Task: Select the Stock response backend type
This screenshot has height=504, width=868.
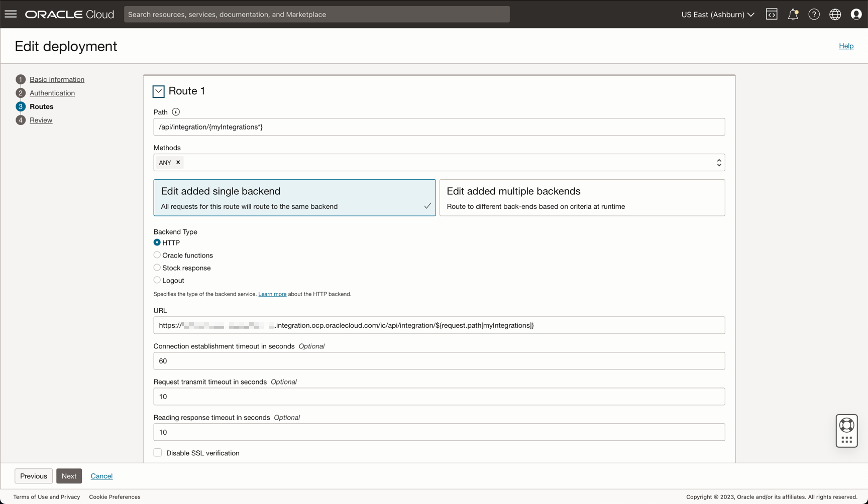Action: (157, 268)
